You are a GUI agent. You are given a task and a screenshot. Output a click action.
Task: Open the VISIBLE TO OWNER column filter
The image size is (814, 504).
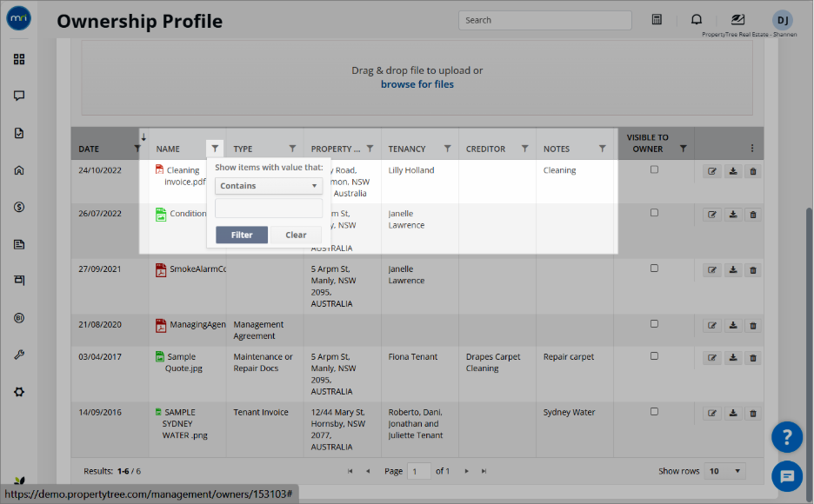[684, 149]
